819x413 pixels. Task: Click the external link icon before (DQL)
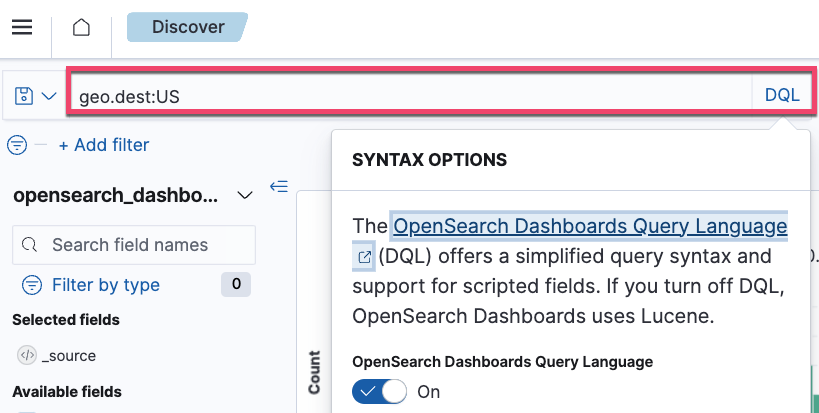pos(364,257)
